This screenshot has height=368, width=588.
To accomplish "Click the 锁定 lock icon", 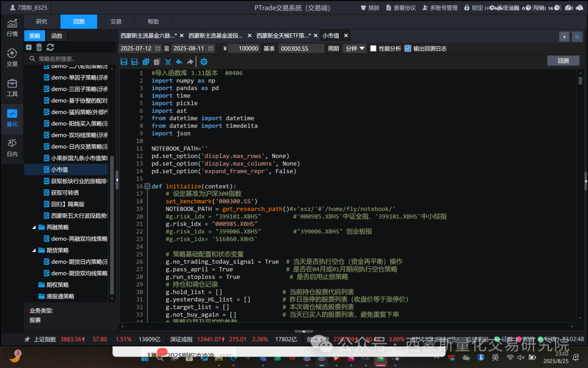I will (467, 8).
